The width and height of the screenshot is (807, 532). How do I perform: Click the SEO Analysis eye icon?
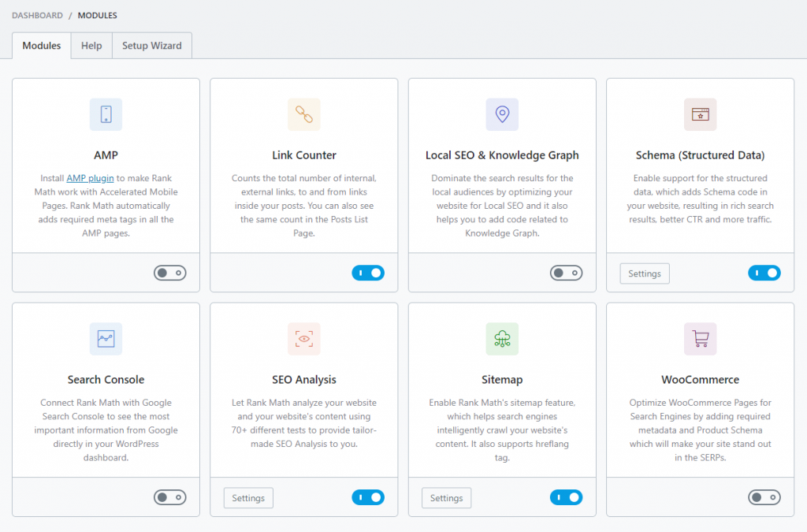(304, 339)
